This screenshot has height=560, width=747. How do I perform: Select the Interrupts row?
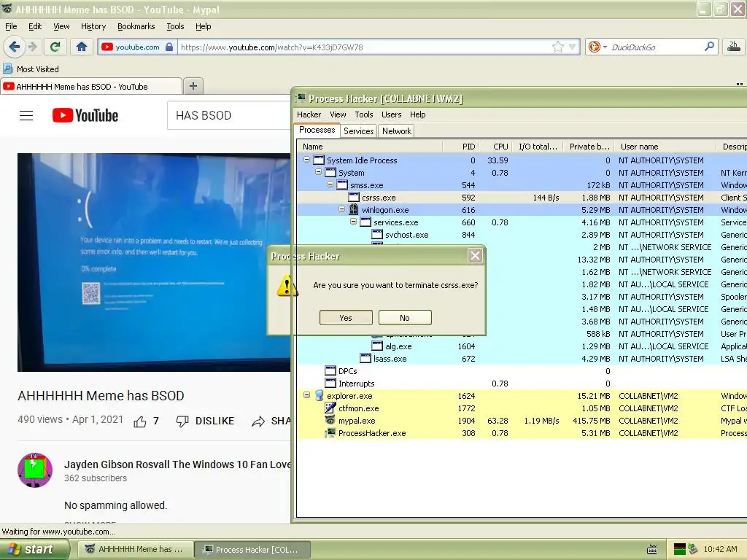522,384
